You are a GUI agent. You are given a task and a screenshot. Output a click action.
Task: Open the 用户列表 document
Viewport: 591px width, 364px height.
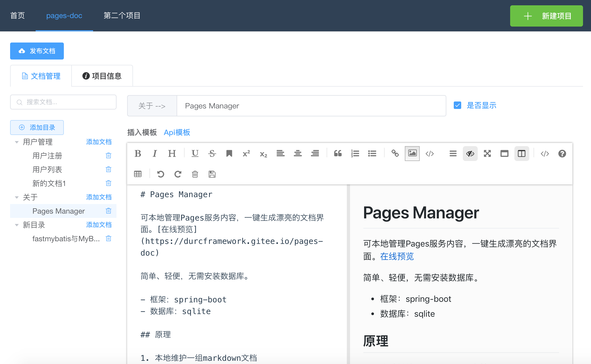coord(47,170)
